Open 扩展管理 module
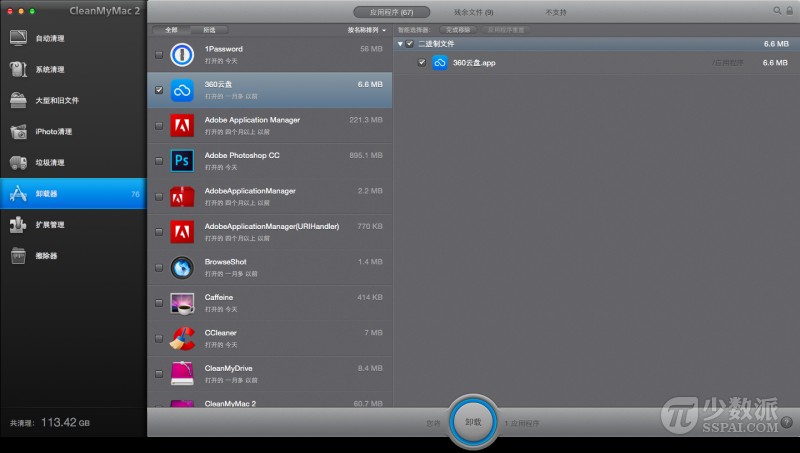The height and width of the screenshot is (453, 800). tap(73, 224)
